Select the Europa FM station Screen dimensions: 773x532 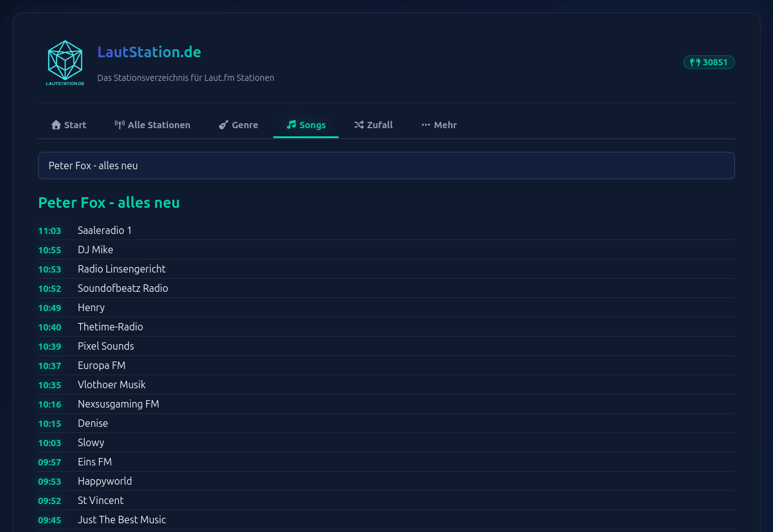click(101, 365)
